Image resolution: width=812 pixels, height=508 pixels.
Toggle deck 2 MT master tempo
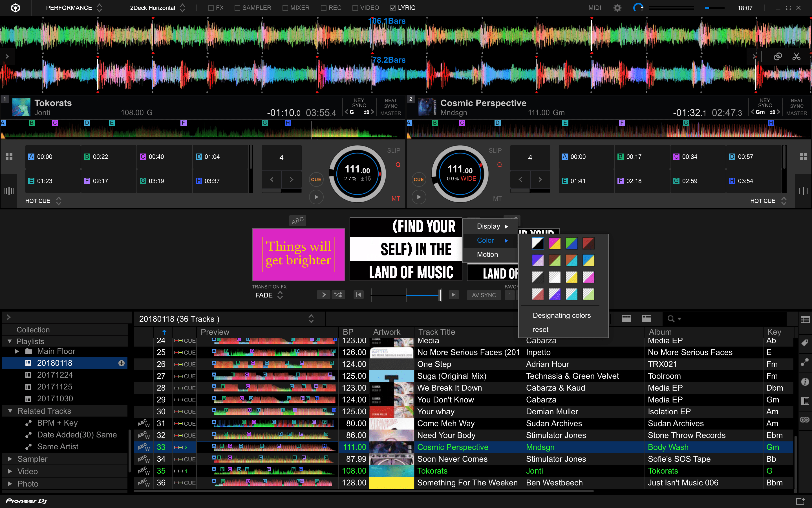point(497,199)
